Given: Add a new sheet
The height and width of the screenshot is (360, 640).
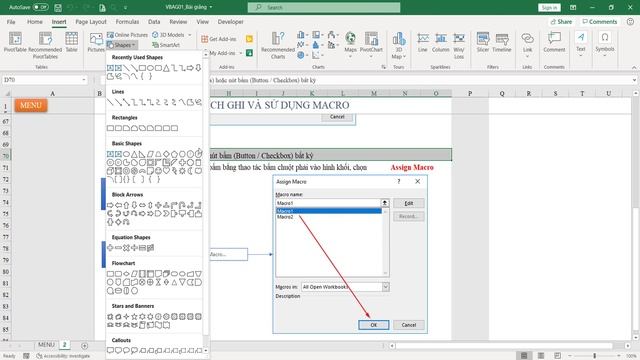Looking at the screenshot, I should tap(84, 346).
